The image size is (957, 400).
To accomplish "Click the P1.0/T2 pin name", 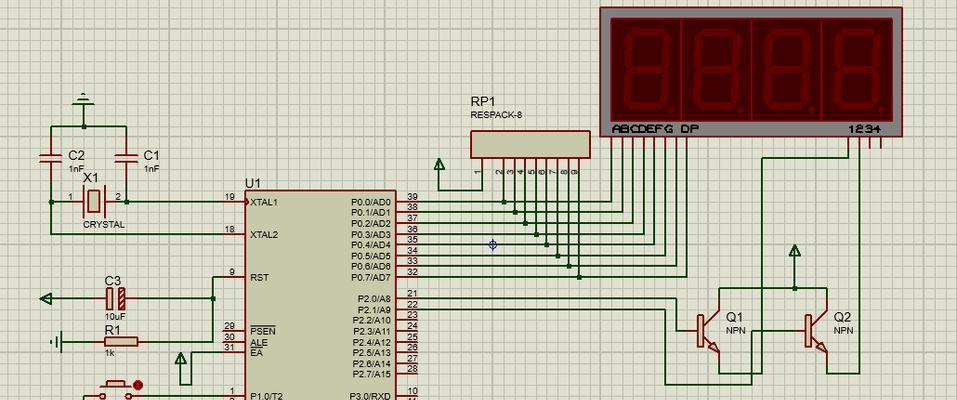I will click(267, 396).
